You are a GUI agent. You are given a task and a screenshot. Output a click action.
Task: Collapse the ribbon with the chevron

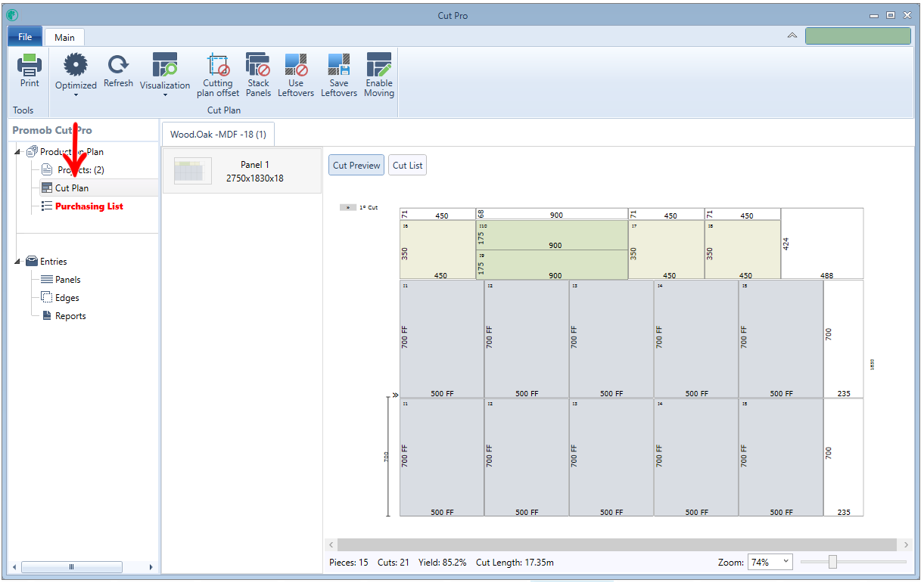[792, 36]
